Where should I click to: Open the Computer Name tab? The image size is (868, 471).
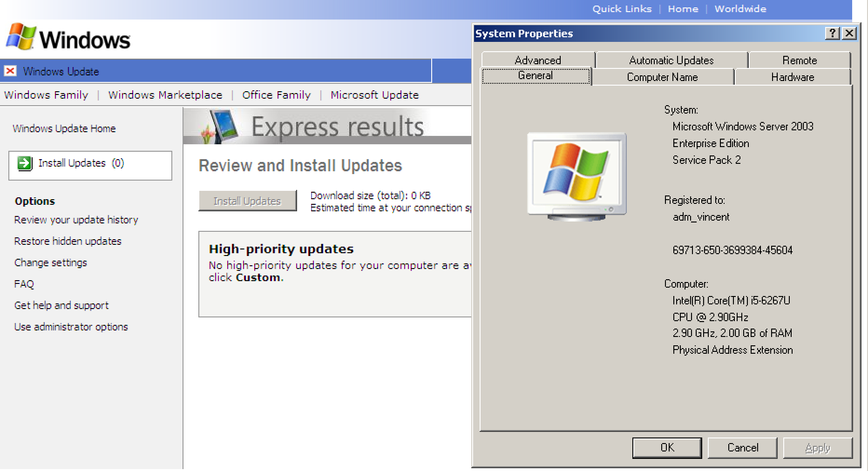[x=662, y=77]
